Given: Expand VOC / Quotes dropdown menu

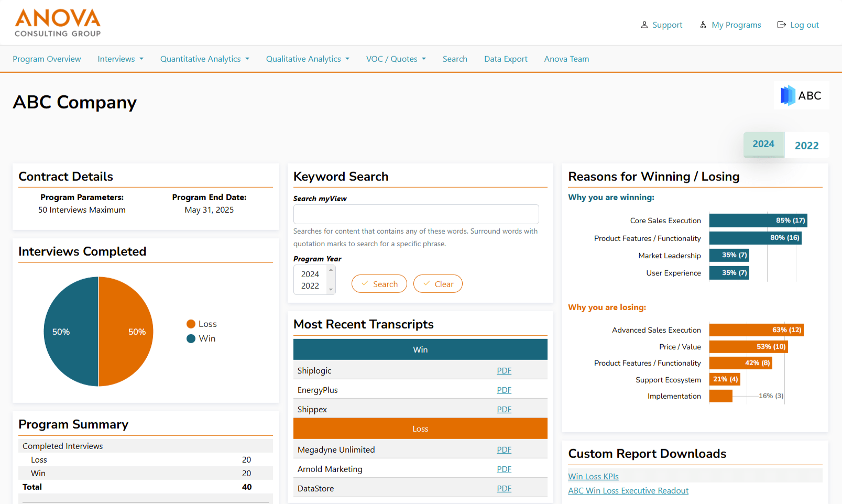Looking at the screenshot, I should [396, 59].
